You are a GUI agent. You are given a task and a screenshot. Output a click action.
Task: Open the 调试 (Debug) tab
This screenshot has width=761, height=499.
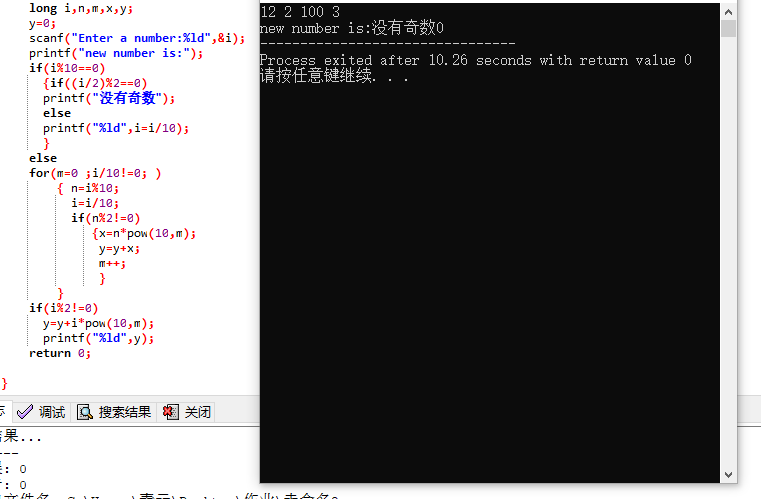[x=42, y=412]
